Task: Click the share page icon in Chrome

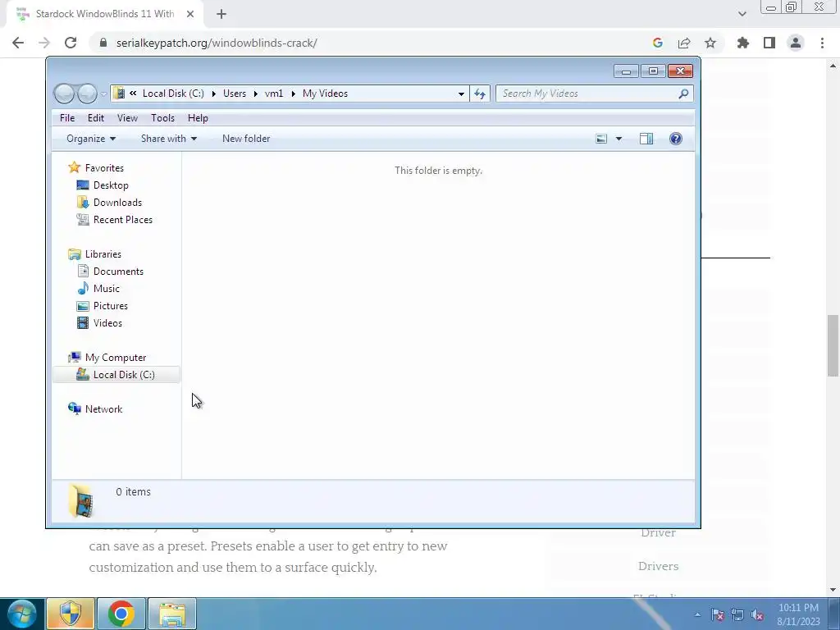Action: (683, 43)
